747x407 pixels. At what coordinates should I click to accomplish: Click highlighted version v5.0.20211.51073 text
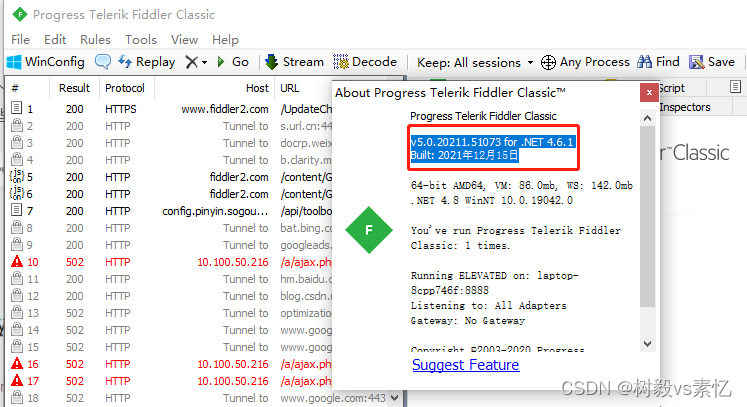(493, 142)
